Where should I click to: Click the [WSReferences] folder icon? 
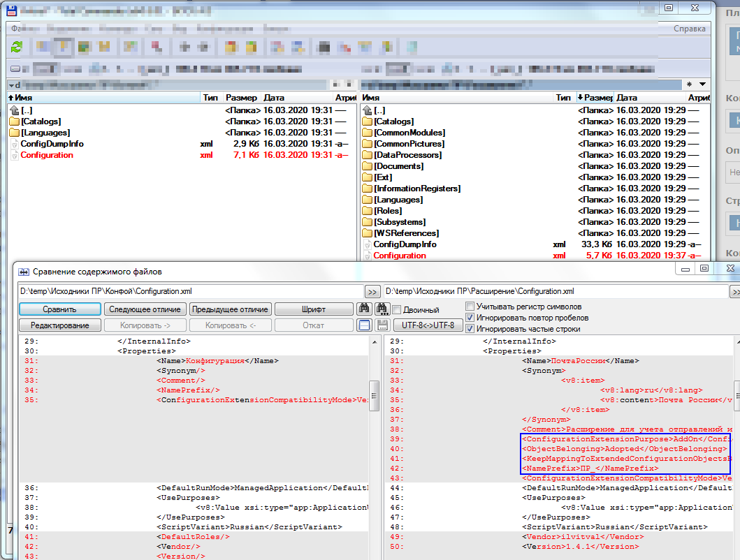click(x=368, y=233)
